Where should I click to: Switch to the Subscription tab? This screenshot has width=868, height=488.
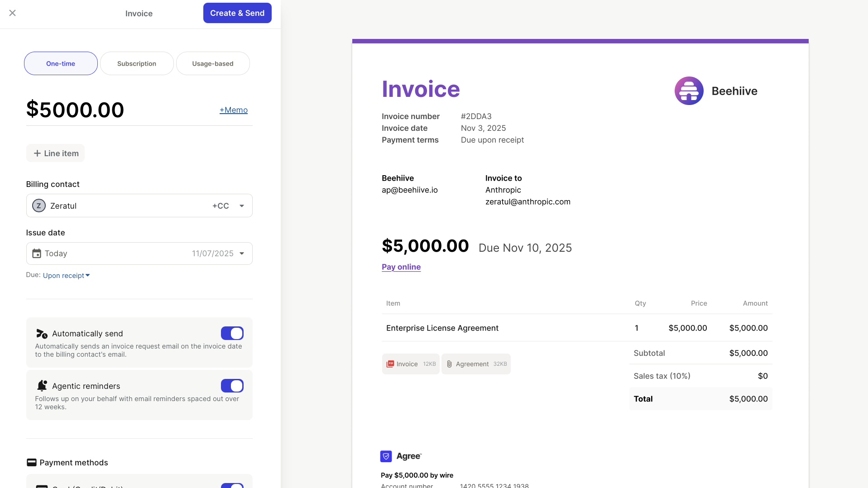pyautogui.click(x=137, y=63)
